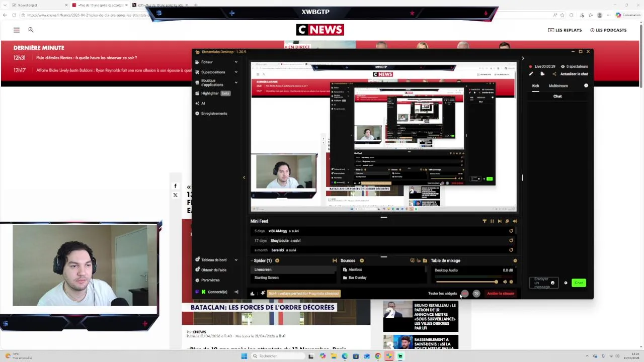Viewport: 644px width, 362px height.
Task: Replay the xISLAMxgg follow alert
Action: tap(511, 231)
